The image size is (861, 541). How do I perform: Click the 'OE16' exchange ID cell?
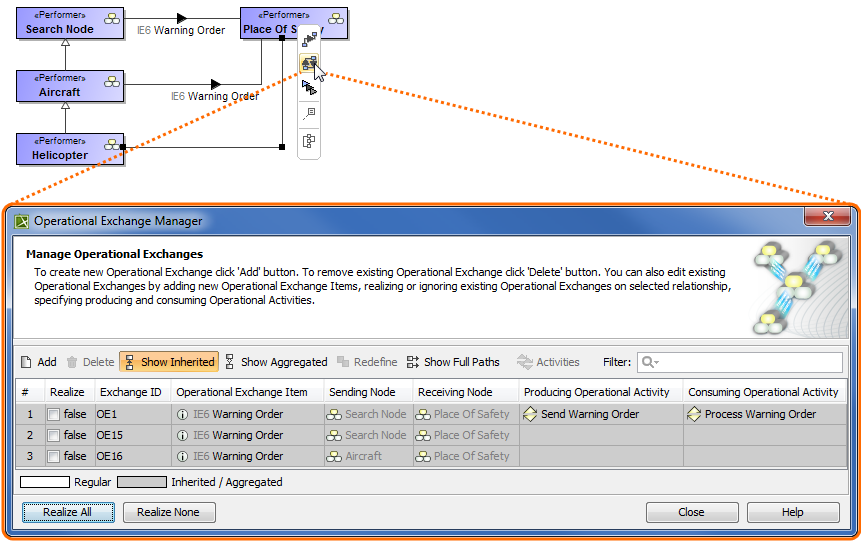click(x=132, y=456)
